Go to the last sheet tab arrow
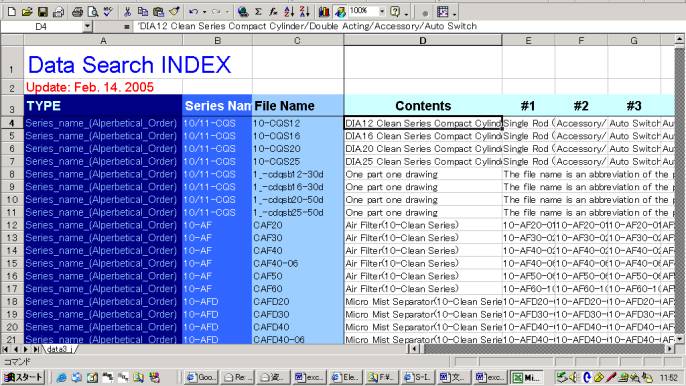The image size is (686, 386). pyautogui.click(x=36, y=349)
